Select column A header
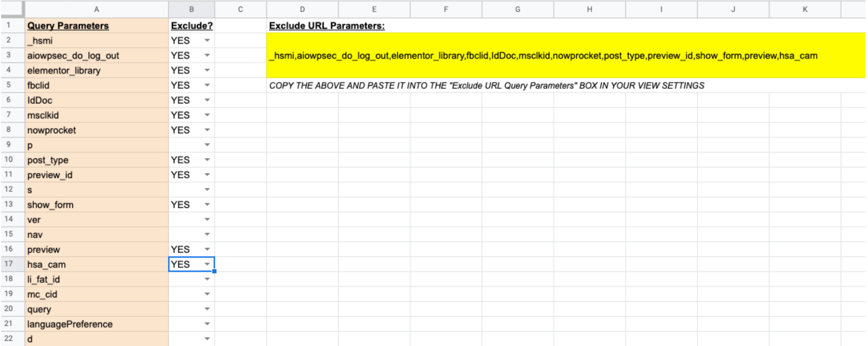The width and height of the screenshot is (868, 346). 97,9
